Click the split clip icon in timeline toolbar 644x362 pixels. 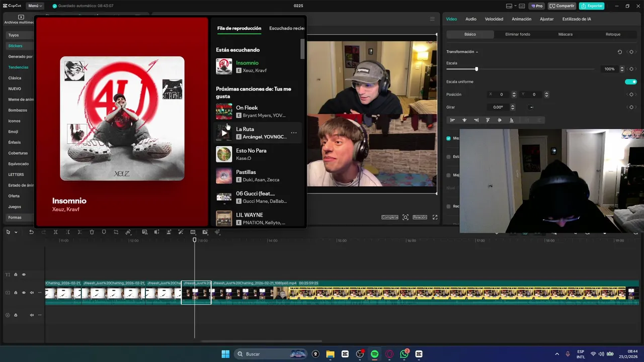click(55, 232)
